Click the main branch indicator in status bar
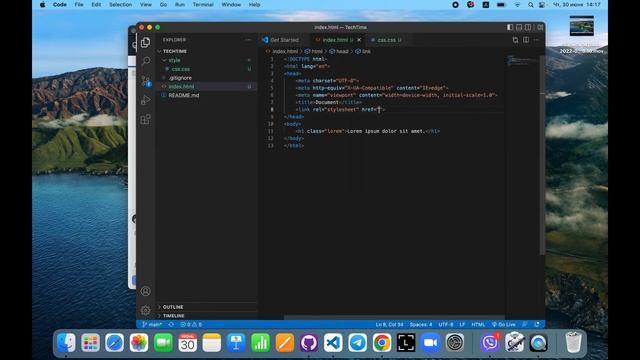 tap(152, 324)
